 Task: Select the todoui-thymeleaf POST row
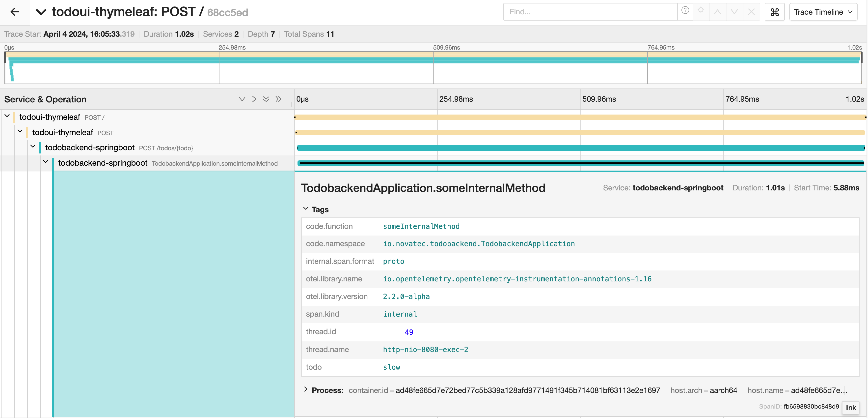[73, 133]
